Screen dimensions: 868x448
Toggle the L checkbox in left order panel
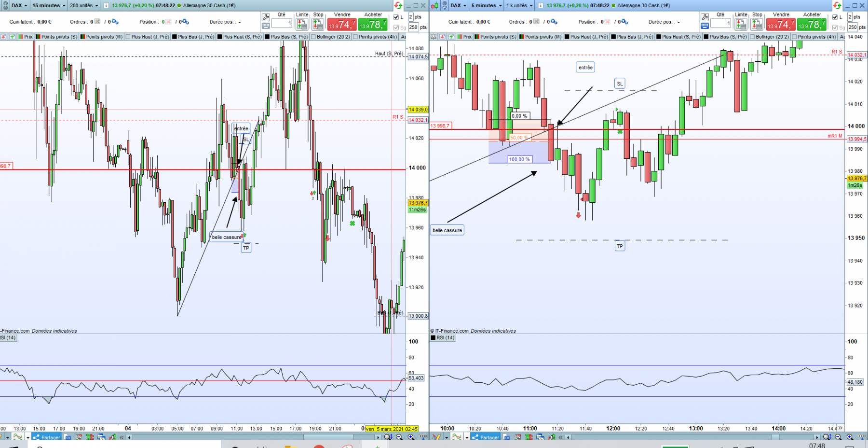coord(396,17)
